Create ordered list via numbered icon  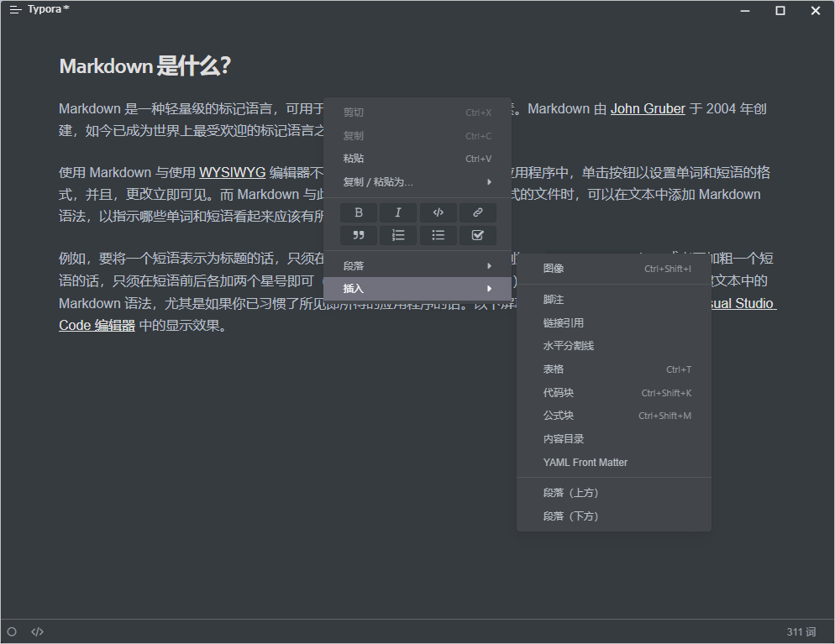[x=398, y=235]
